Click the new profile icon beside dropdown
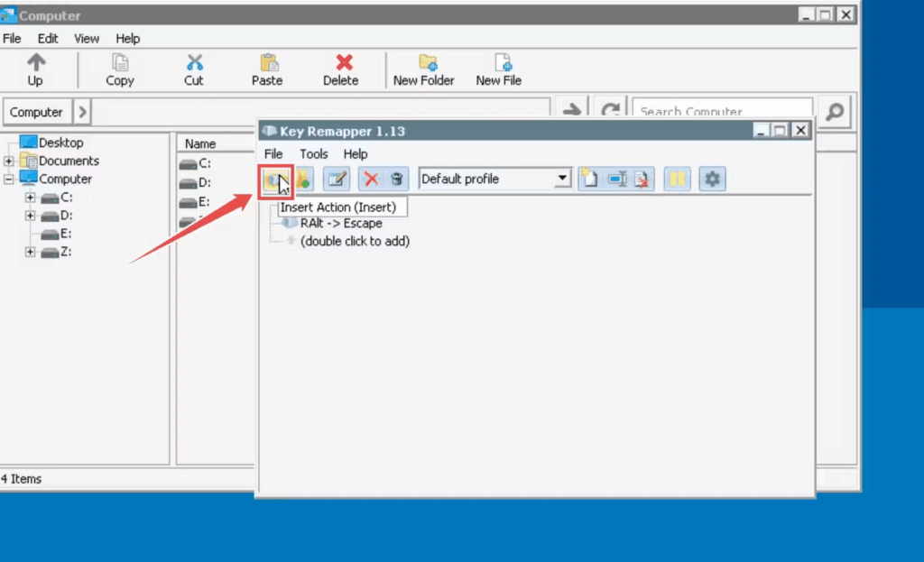Image resolution: width=924 pixels, height=562 pixels. [x=590, y=180]
